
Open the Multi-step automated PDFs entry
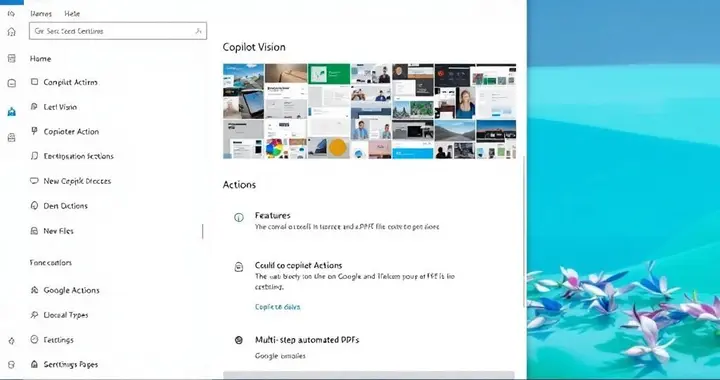coord(307,340)
